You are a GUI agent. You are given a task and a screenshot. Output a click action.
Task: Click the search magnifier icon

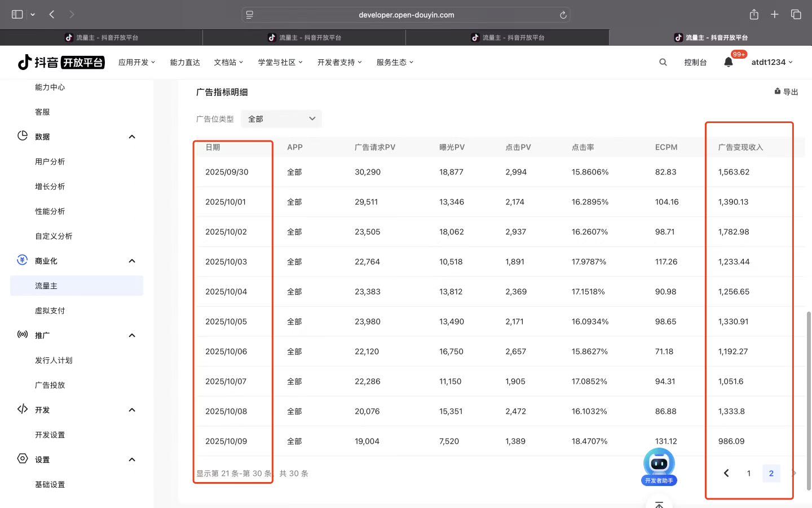[663, 62]
